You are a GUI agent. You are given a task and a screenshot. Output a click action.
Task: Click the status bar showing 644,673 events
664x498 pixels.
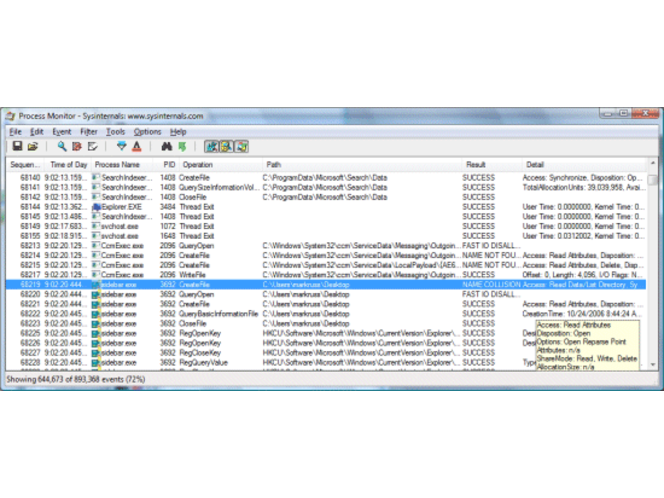point(76,379)
